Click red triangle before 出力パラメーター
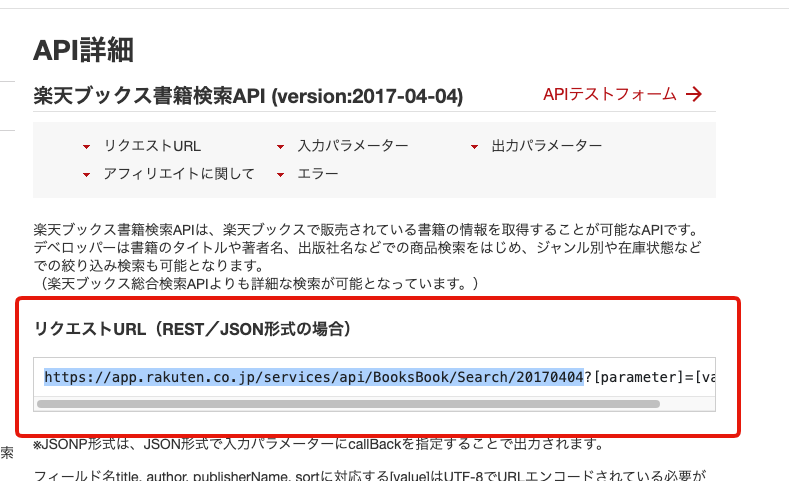Image resolution: width=789 pixels, height=481 pixels. point(474,147)
